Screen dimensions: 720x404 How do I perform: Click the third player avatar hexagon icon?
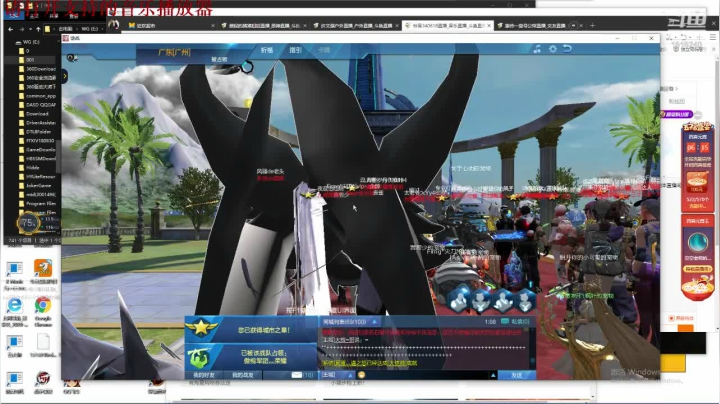[x=502, y=301]
